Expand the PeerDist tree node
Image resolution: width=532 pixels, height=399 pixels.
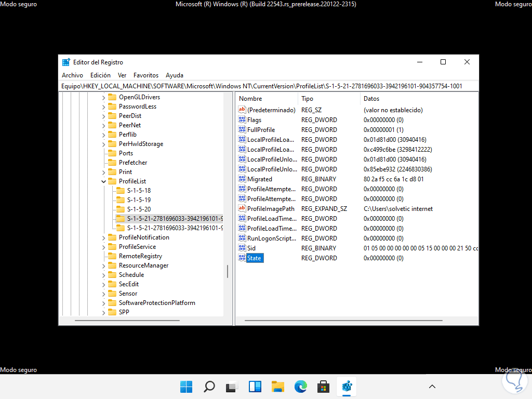click(x=103, y=116)
